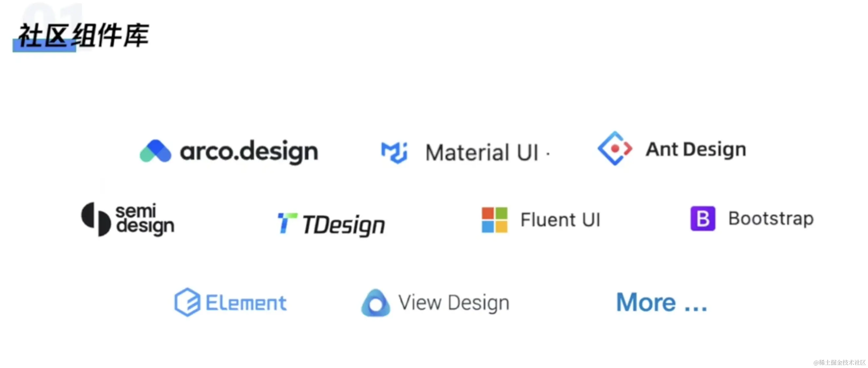Image resolution: width=868 pixels, height=368 pixels.
Task: Click the Material UI logo icon
Action: tap(394, 153)
